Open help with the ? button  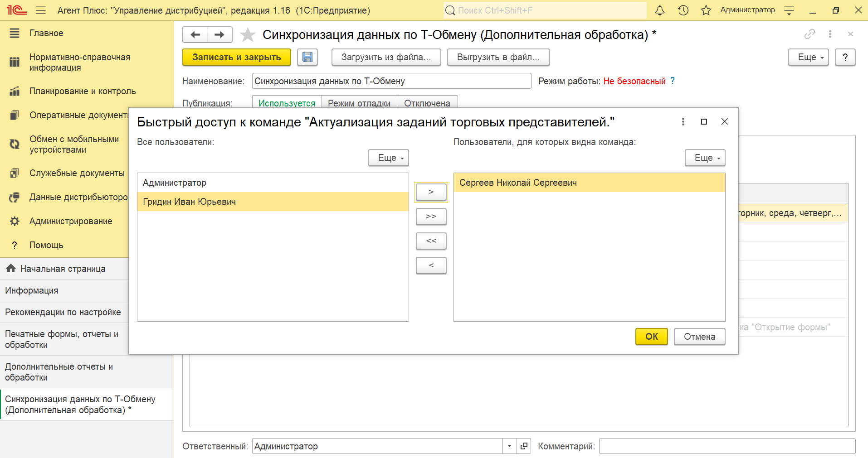(845, 57)
